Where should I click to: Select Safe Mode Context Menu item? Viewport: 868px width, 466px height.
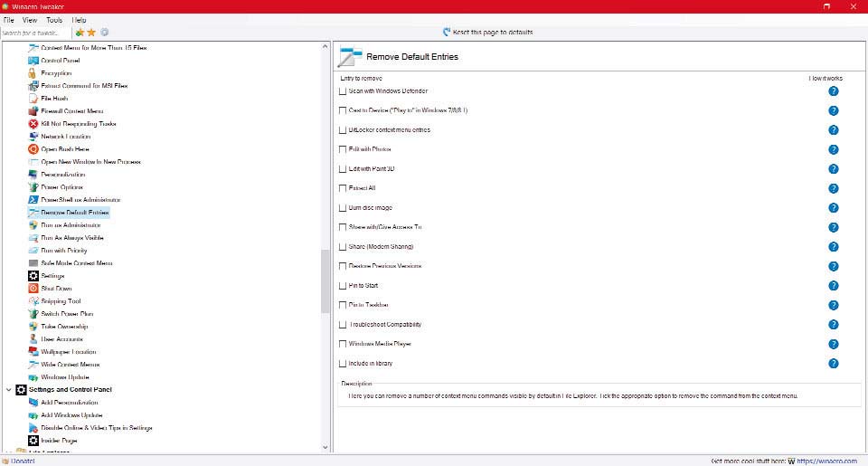click(x=76, y=263)
